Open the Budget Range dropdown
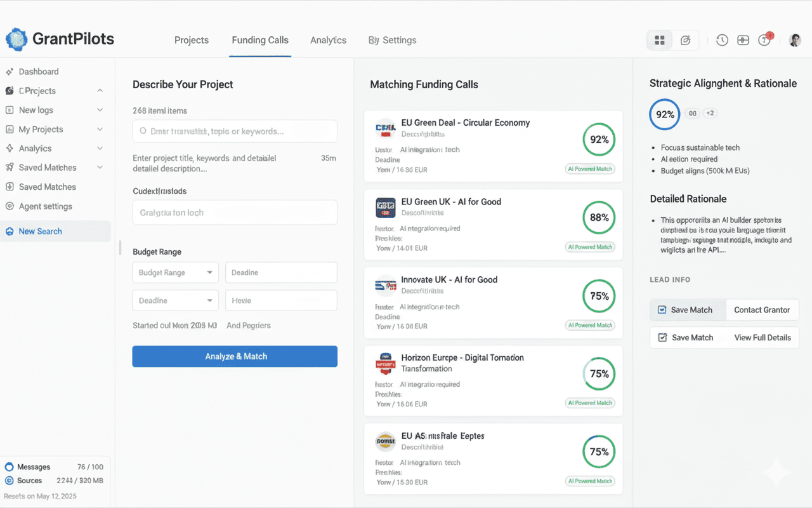 175,272
